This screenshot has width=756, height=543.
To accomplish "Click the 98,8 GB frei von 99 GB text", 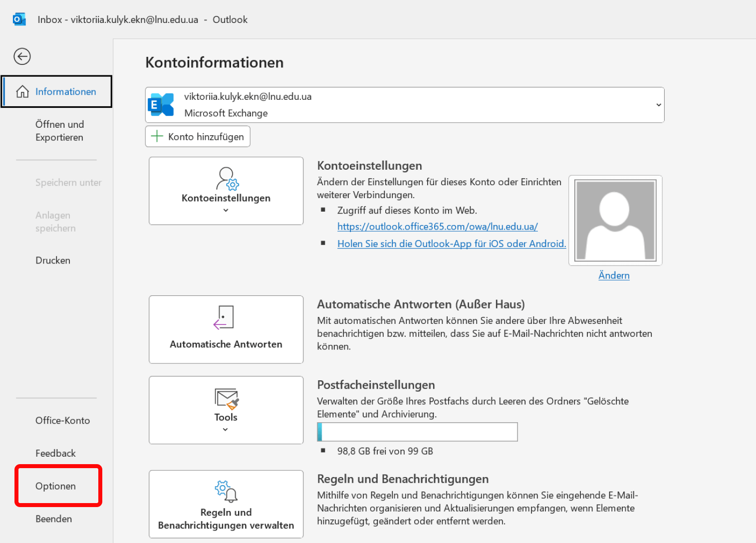I will [385, 451].
